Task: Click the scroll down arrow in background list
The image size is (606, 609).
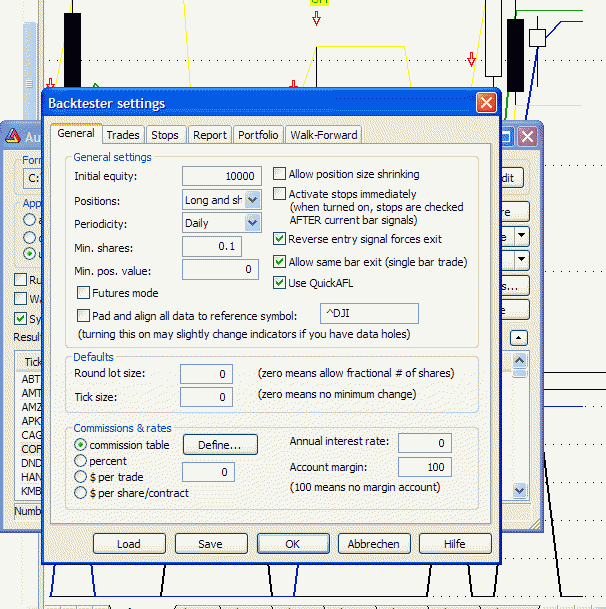Action: [519, 490]
